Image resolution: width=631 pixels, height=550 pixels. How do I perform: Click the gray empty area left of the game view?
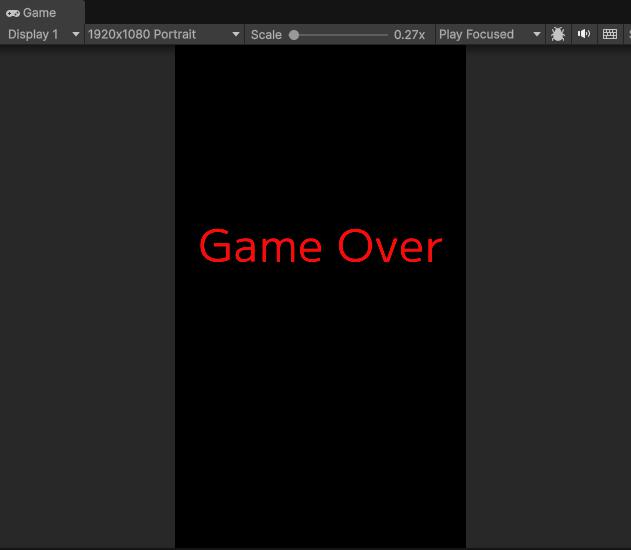coord(87,300)
